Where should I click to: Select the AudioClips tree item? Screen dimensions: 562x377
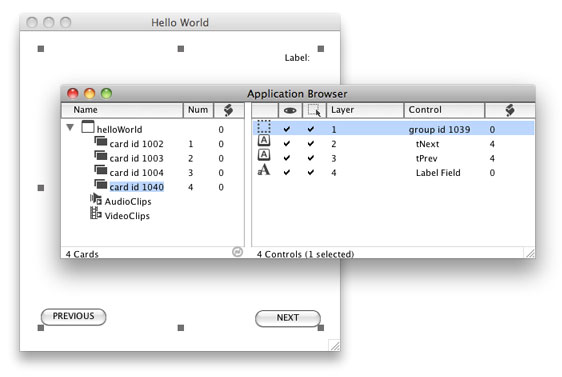(x=128, y=202)
